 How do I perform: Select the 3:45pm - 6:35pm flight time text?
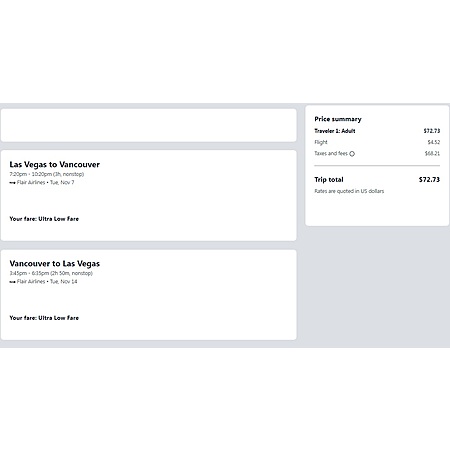pos(51,273)
